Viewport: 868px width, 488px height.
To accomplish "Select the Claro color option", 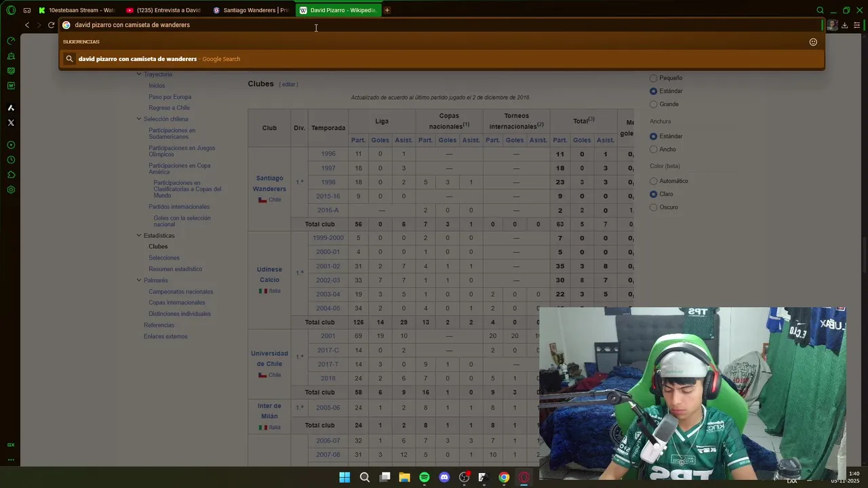I will click(654, 194).
